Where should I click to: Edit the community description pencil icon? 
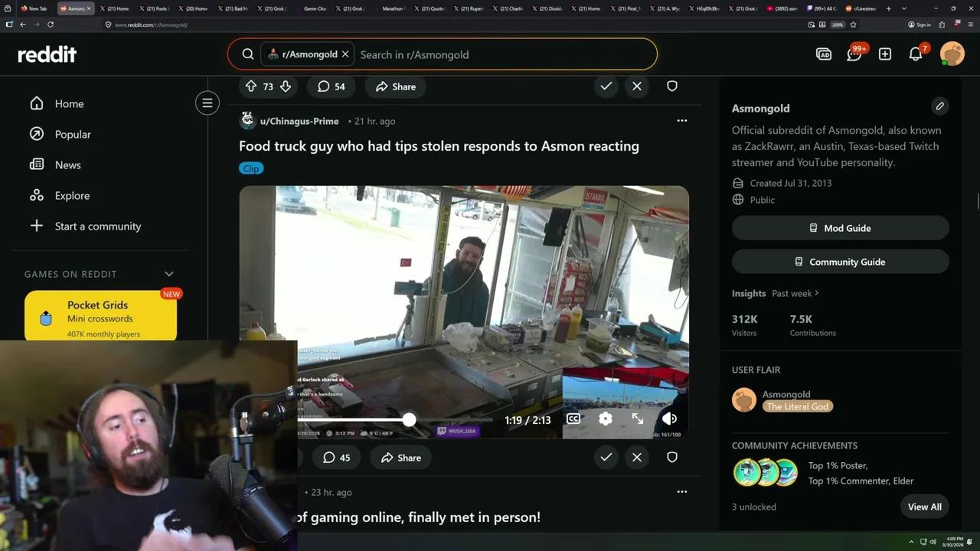coord(940,106)
